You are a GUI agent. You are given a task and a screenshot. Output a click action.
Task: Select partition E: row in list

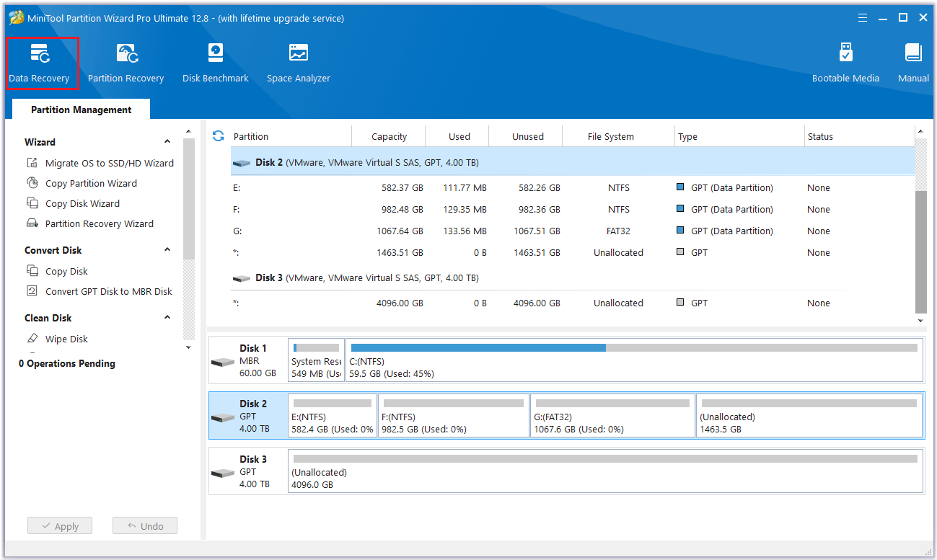pyautogui.click(x=573, y=187)
